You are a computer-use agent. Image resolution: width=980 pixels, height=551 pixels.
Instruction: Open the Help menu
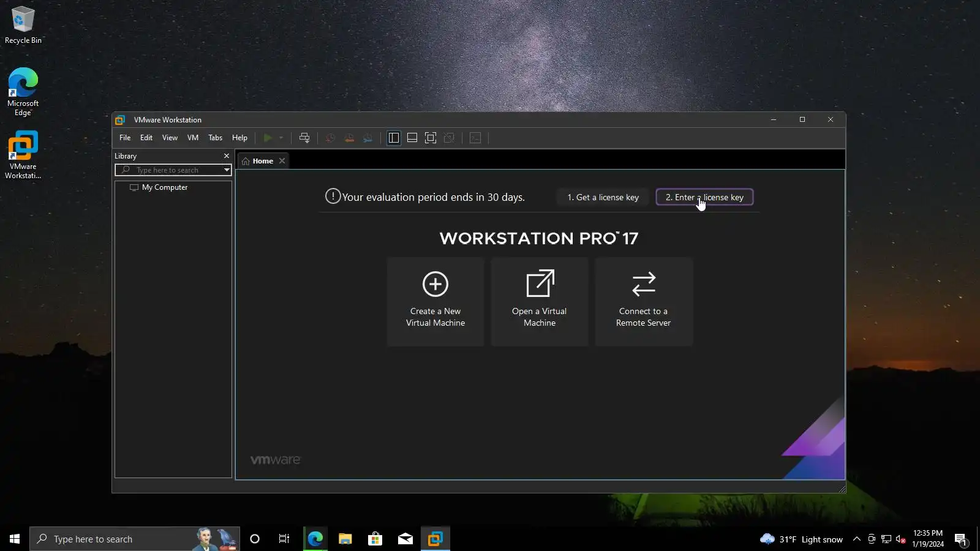click(239, 138)
